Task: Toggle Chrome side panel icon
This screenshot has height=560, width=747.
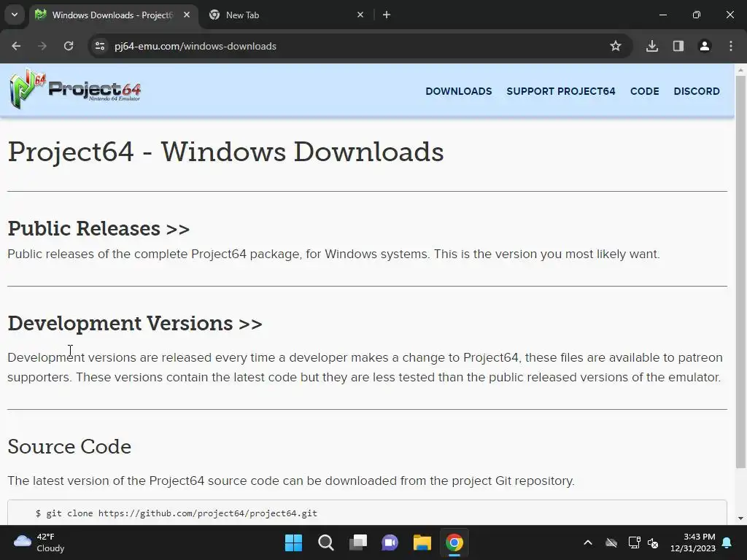Action: coord(678,46)
